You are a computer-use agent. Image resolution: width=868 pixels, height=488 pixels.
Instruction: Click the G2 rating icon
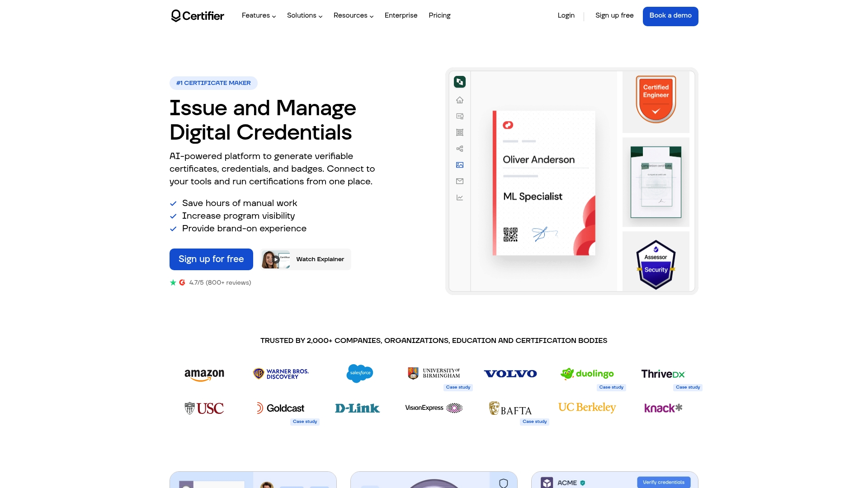coord(182,282)
